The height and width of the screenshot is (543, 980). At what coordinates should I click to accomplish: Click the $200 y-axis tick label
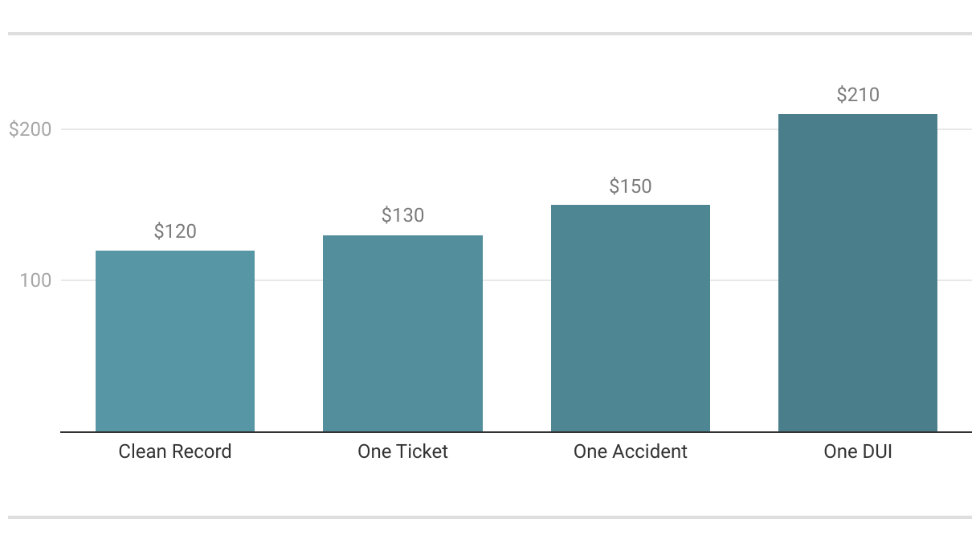coord(30,129)
